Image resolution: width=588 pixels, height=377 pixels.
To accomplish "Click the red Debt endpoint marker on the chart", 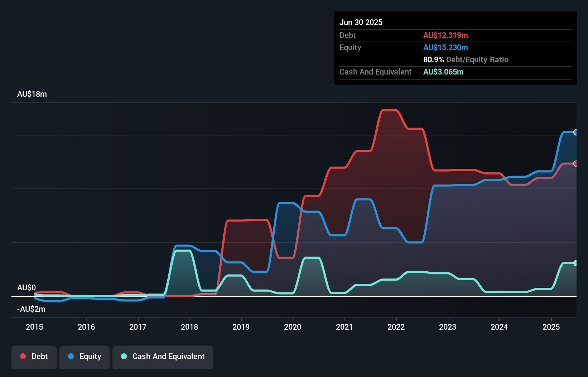I will coord(575,163).
